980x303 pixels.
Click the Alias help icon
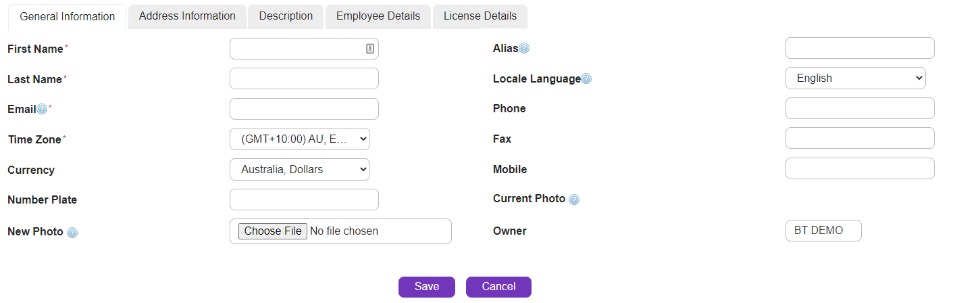[524, 48]
